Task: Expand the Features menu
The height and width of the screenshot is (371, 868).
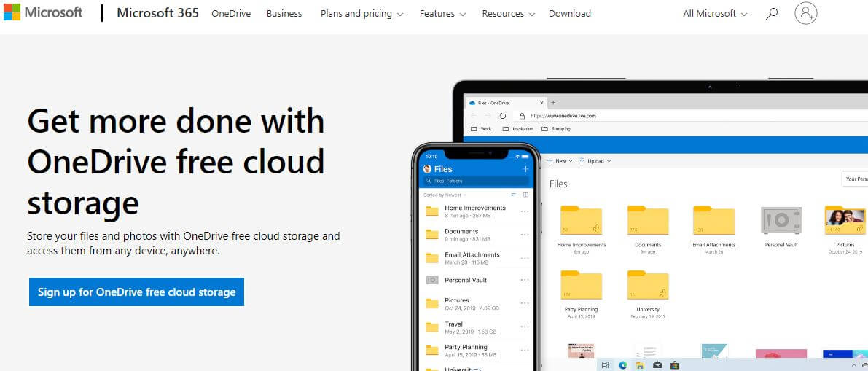Action: (443, 13)
